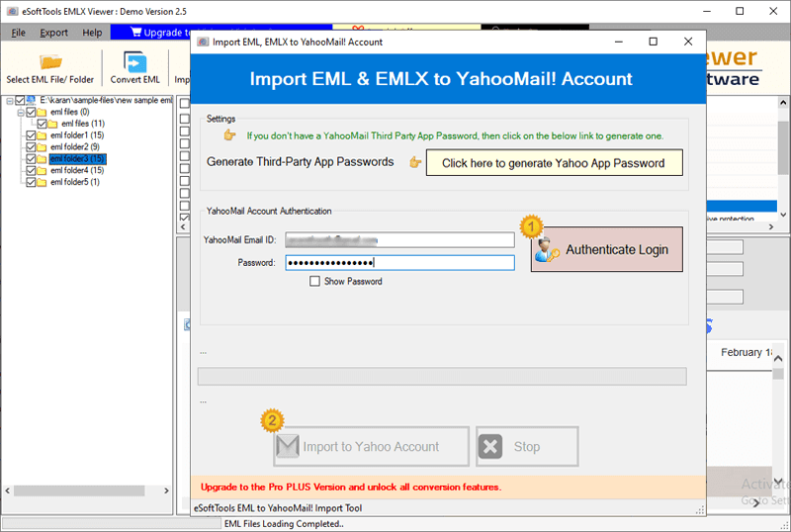Click the Generate Third-Party App Passwords label
Viewport: 791px width, 532px height.
(x=301, y=162)
